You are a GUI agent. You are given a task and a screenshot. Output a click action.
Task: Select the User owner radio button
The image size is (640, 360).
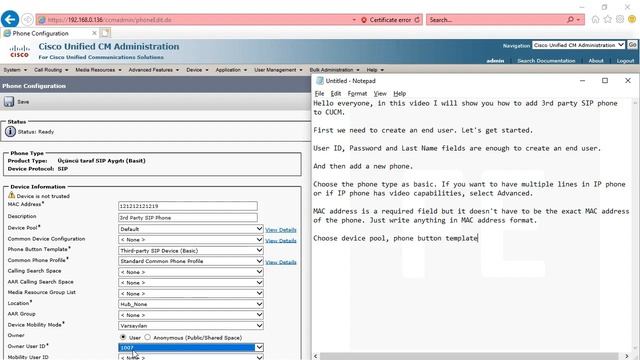click(x=123, y=337)
